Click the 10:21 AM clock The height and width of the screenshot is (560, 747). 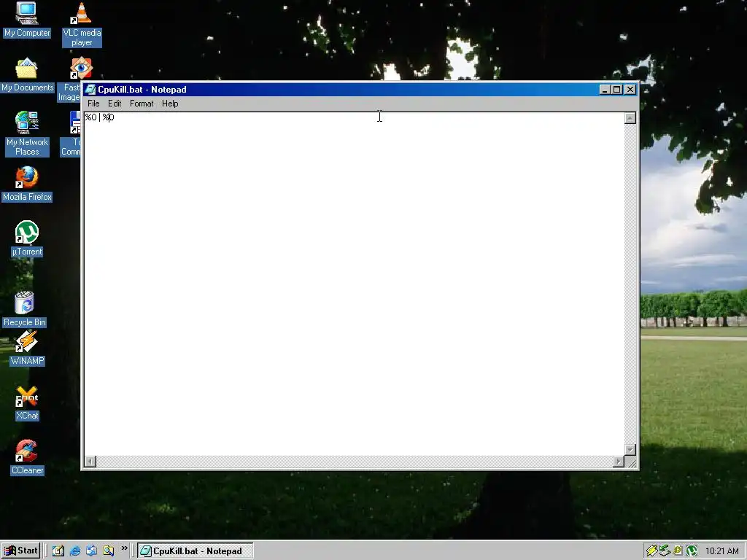point(721,551)
